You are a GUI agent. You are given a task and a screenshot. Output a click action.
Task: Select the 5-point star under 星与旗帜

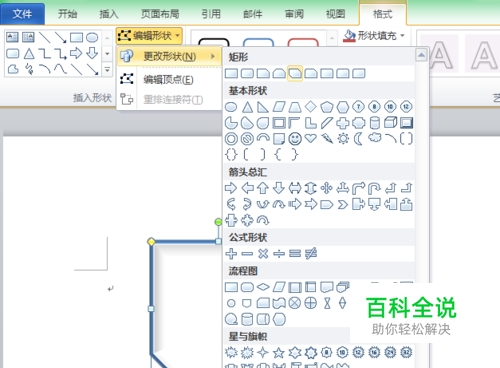coord(279,352)
